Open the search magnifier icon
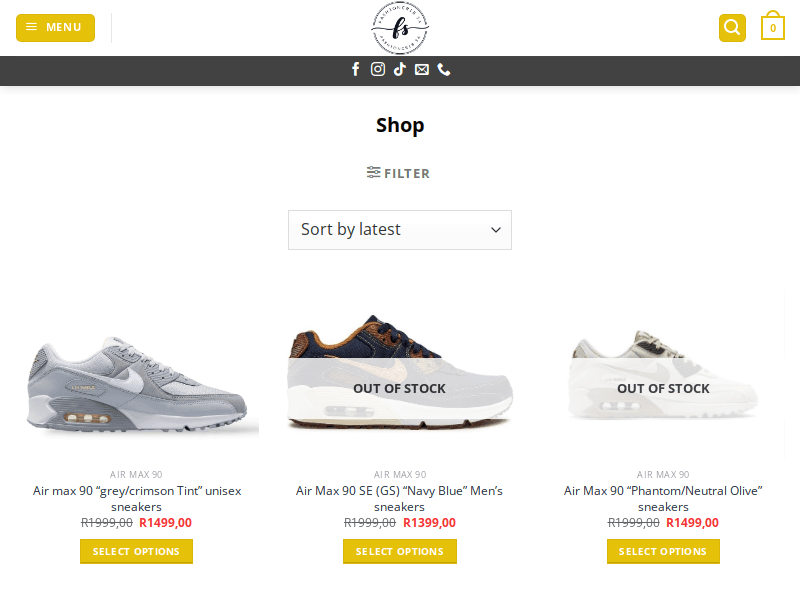Screen dimensions: 800x600 pos(732,27)
